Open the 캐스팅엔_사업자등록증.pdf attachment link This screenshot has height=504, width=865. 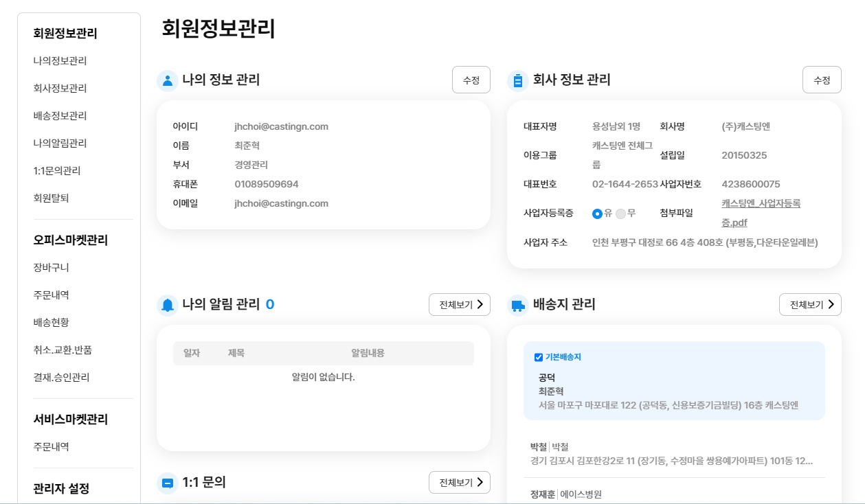click(x=761, y=213)
